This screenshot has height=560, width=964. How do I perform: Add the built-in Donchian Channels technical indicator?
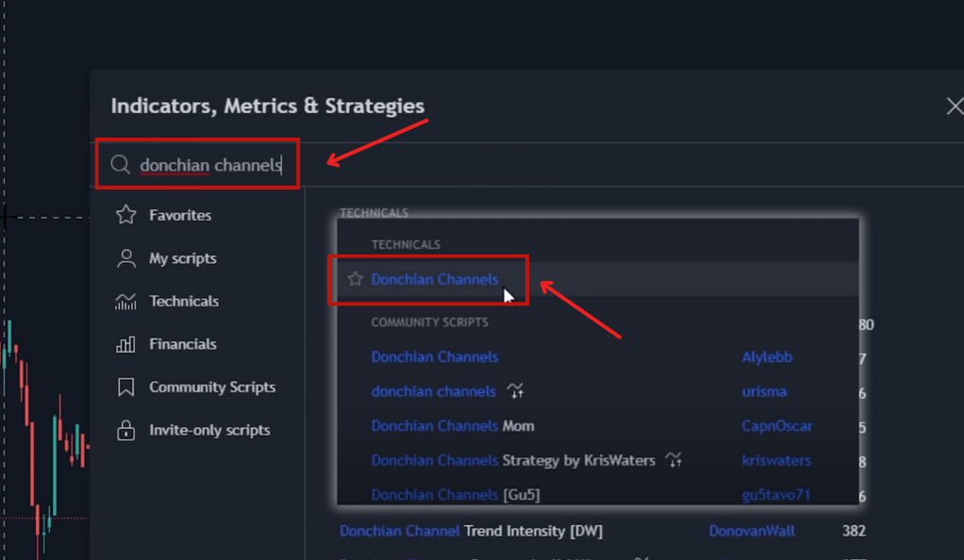click(435, 279)
